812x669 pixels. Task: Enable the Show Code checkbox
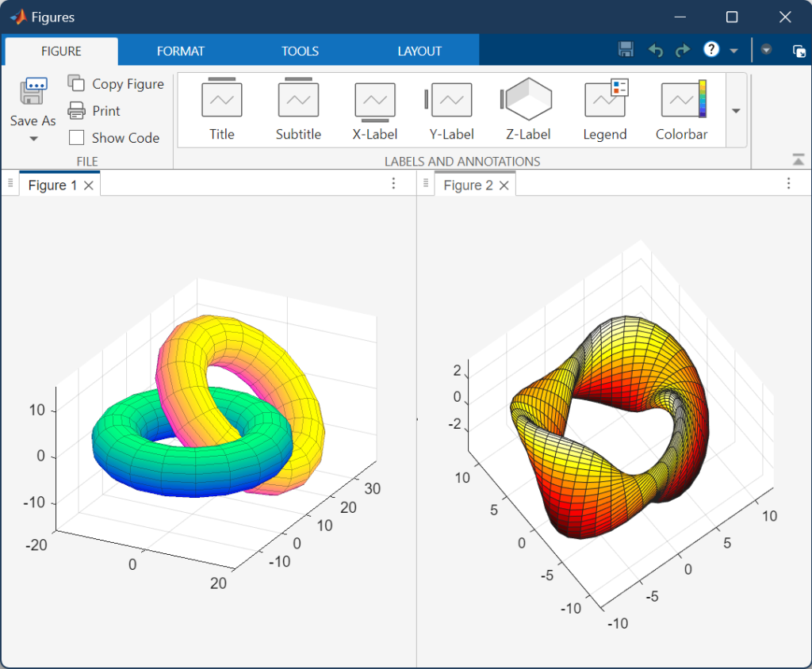pyautogui.click(x=77, y=138)
